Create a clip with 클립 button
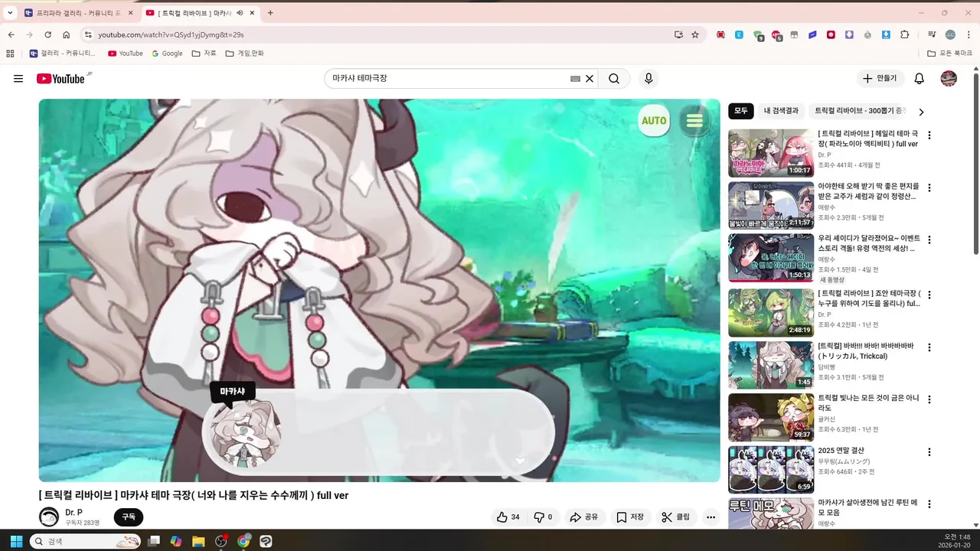The width and height of the screenshot is (980, 551). [x=676, y=517]
